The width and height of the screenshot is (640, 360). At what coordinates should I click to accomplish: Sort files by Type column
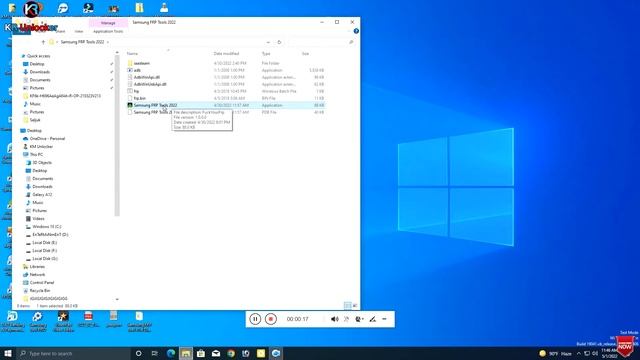[266, 53]
